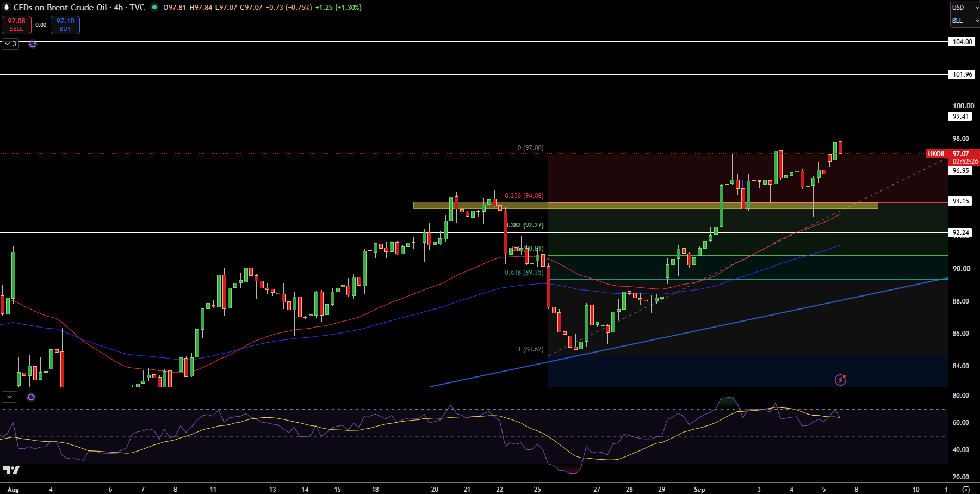Click the 94.15 price level label
Screen dimensions: 980x494
pyautogui.click(x=961, y=201)
